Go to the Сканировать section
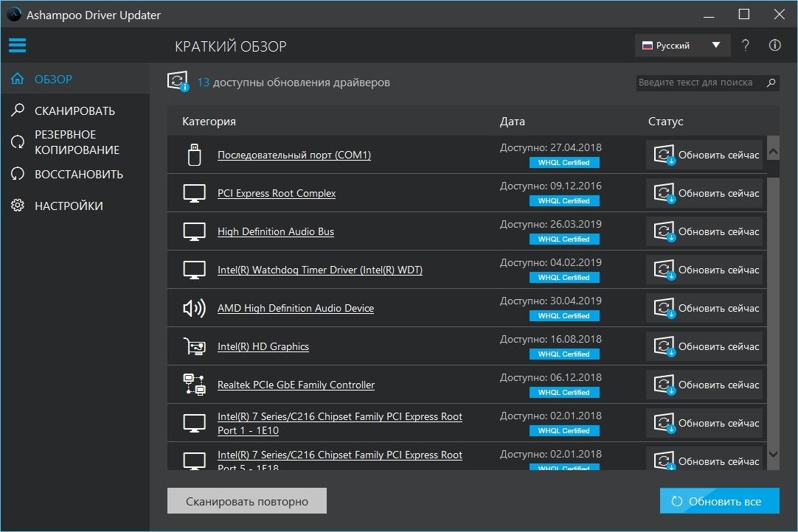The width and height of the screenshot is (798, 532). tap(74, 111)
